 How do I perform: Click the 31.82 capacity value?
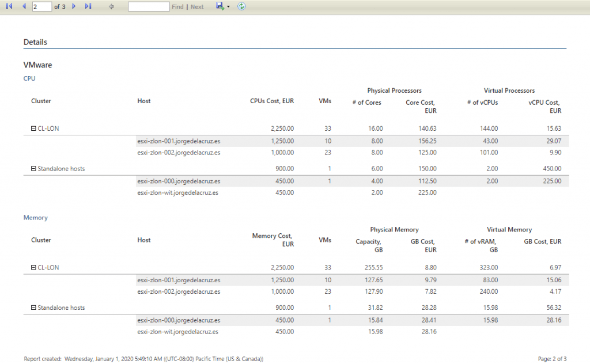click(376, 308)
